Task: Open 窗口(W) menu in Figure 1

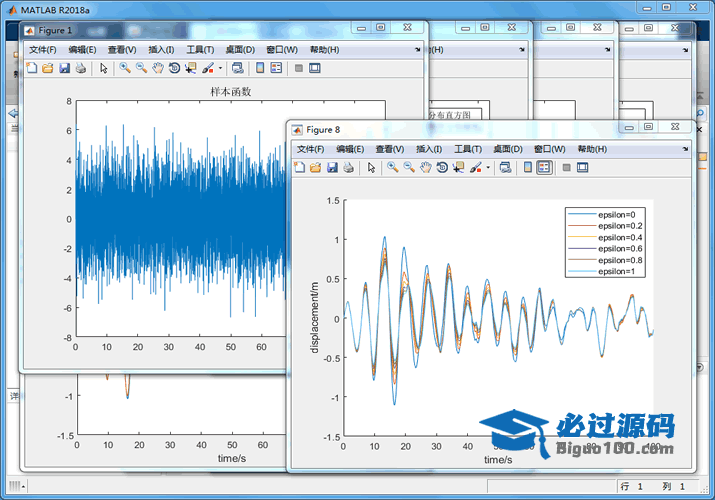Action: pyautogui.click(x=282, y=50)
